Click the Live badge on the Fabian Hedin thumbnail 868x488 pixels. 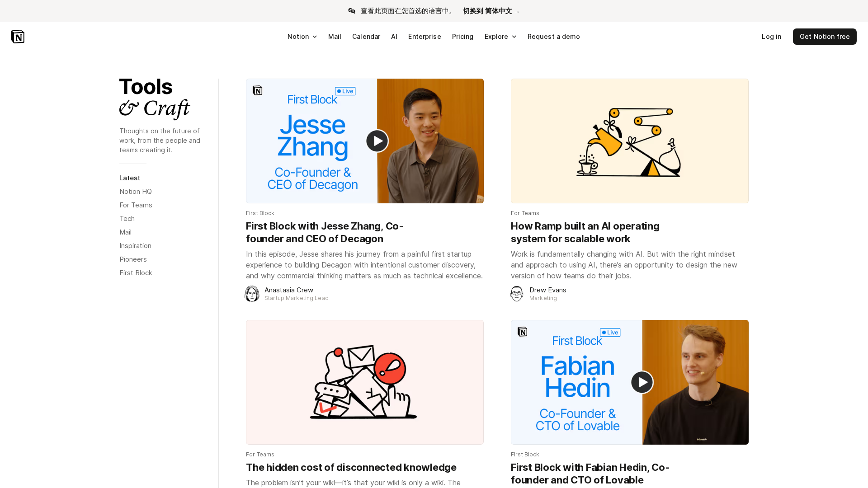point(610,333)
